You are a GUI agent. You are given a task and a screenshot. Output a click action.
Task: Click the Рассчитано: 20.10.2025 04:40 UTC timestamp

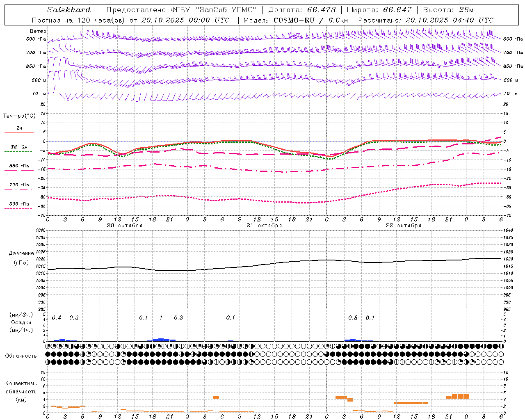pos(426,20)
